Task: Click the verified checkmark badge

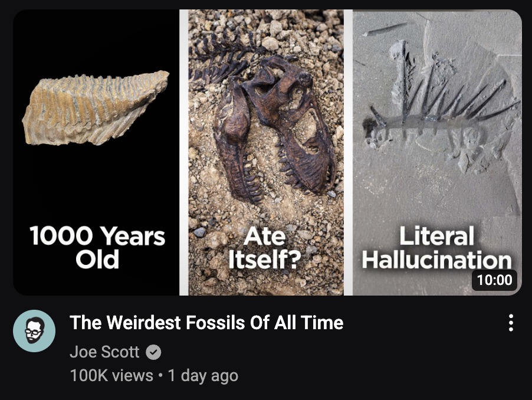Action: coord(153,352)
